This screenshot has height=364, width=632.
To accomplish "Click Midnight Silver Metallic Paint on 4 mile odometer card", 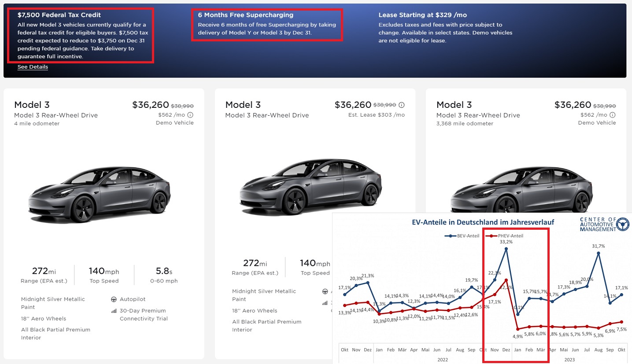I will click(53, 303).
